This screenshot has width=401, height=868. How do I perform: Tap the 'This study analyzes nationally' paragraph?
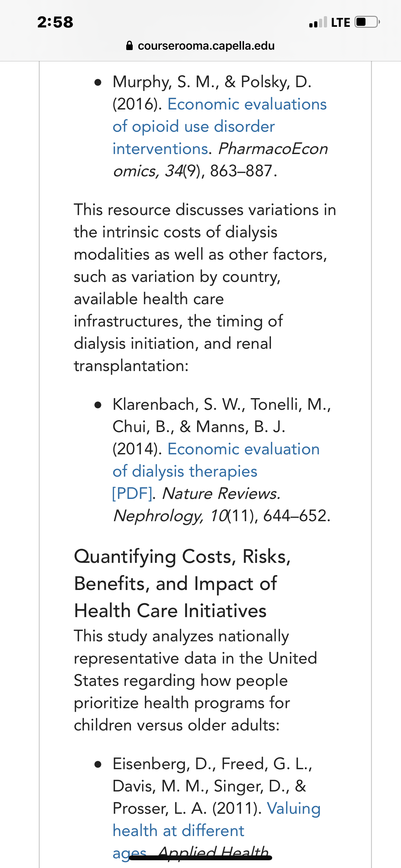[195, 680]
